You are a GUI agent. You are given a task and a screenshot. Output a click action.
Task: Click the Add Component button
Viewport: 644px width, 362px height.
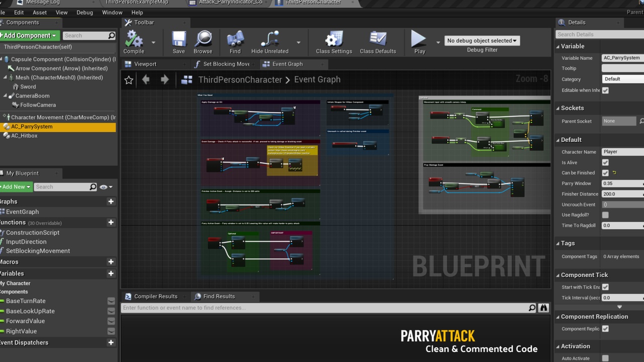coord(30,36)
